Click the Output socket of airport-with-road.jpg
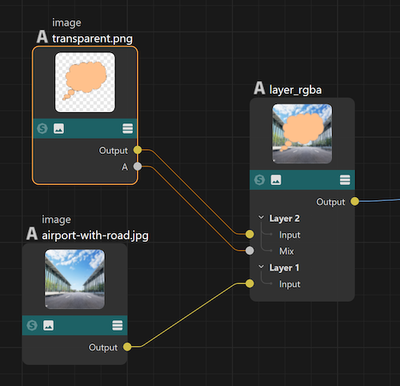The width and height of the screenshot is (400, 386). pos(127,347)
